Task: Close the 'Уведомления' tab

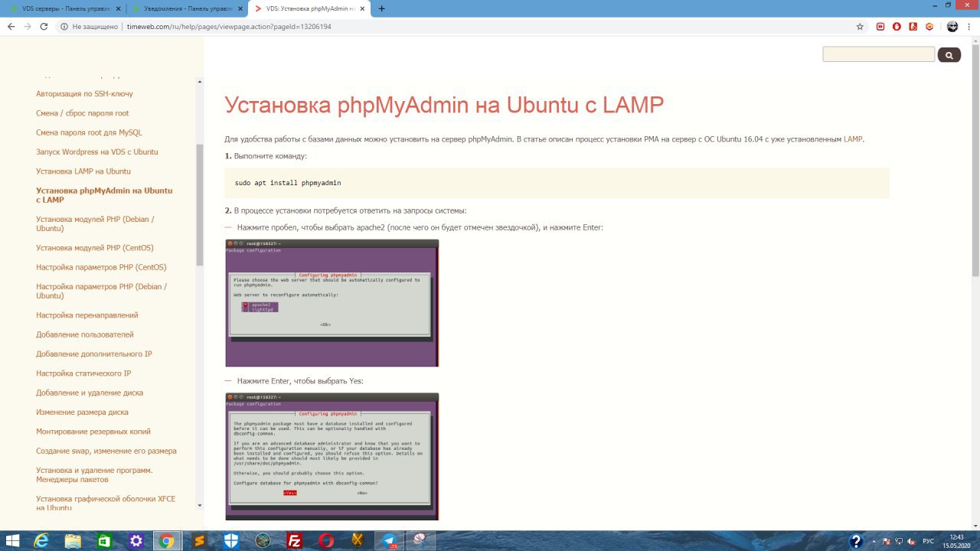Action: (241, 8)
